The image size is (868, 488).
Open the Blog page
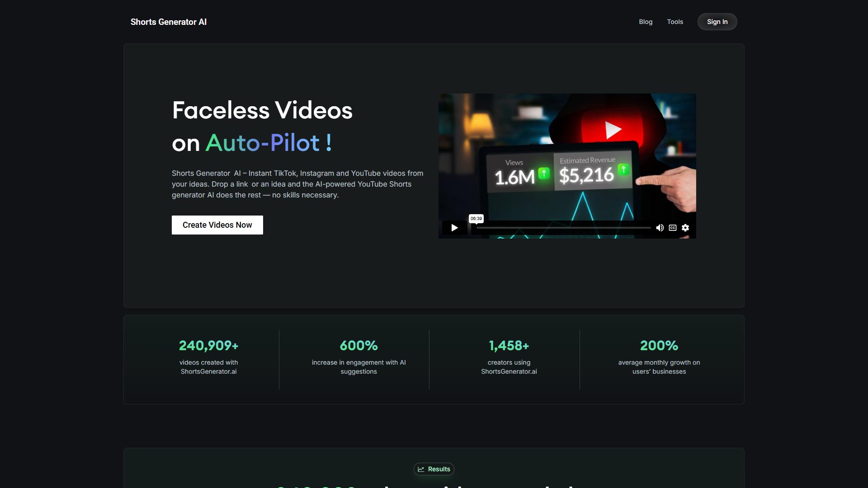pyautogui.click(x=646, y=22)
